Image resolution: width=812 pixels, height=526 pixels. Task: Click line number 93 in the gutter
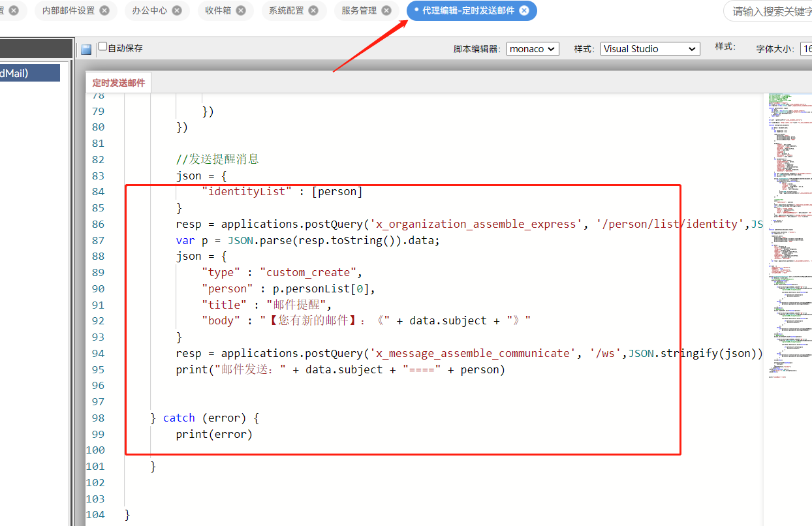[x=98, y=337]
